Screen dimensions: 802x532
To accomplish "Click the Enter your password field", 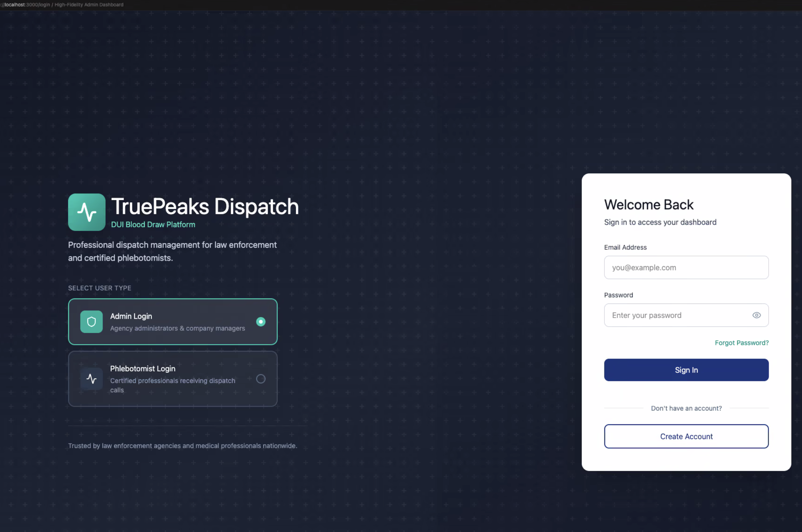I will pos(674,315).
